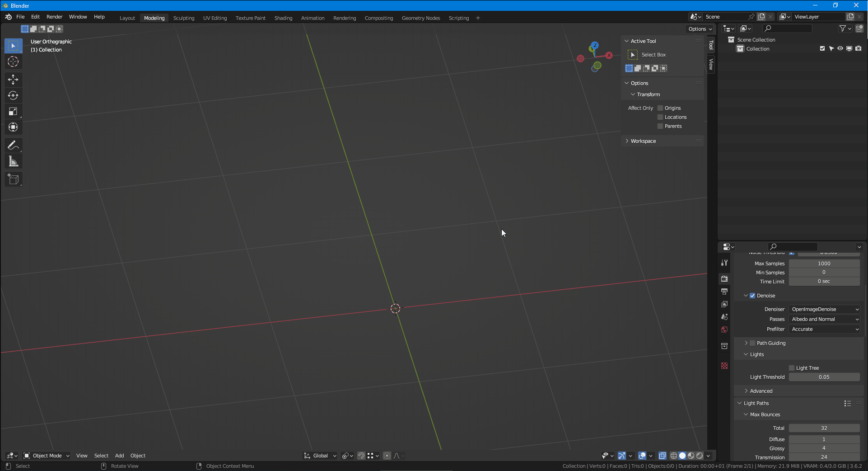Image resolution: width=868 pixels, height=471 pixels.
Task: Select the Cursor tool in left toolbar
Action: coord(13,62)
